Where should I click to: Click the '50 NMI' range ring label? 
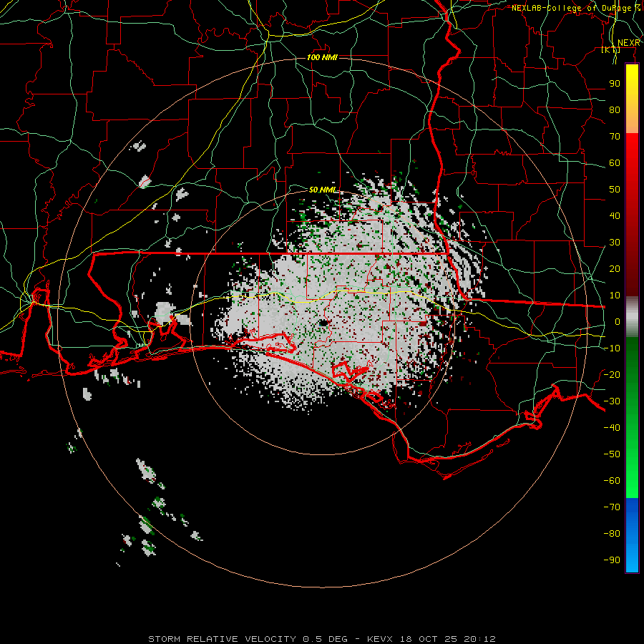[x=323, y=190]
